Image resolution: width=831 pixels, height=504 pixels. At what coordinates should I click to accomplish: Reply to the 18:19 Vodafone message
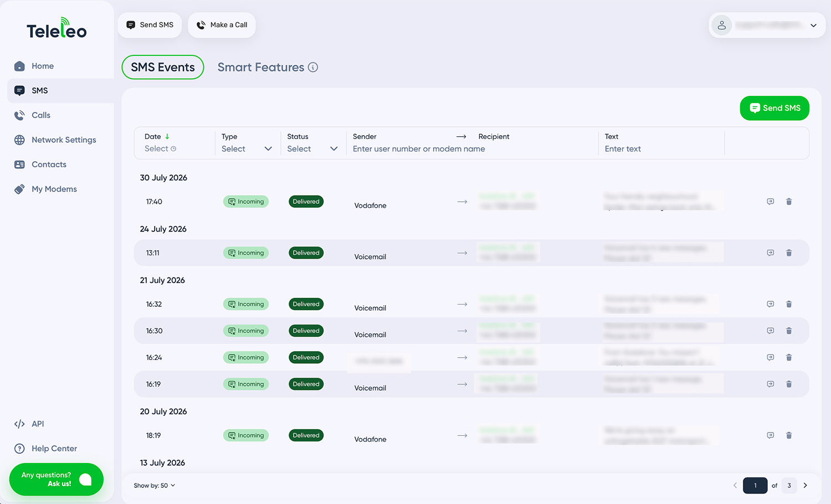[x=770, y=435]
